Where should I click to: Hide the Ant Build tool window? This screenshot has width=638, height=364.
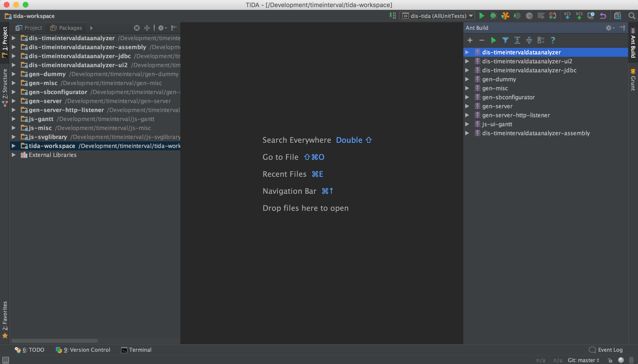[622, 28]
